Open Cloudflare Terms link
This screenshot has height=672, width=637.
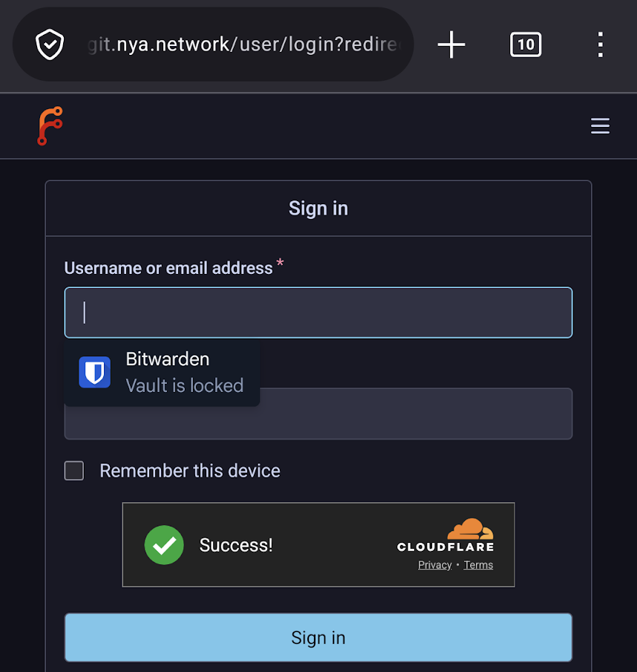[478, 565]
